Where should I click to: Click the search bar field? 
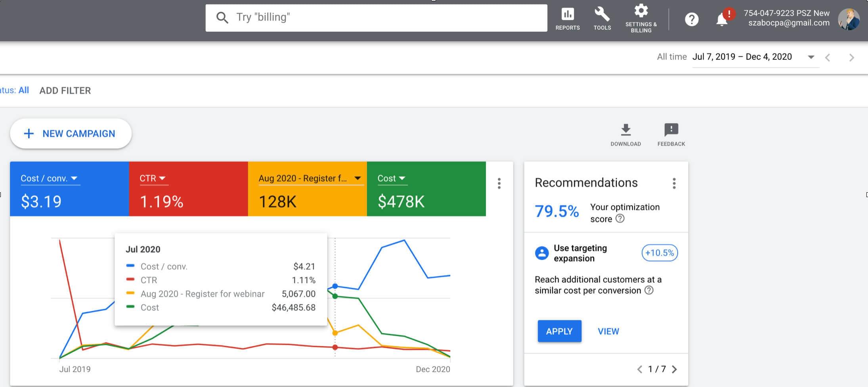377,17
